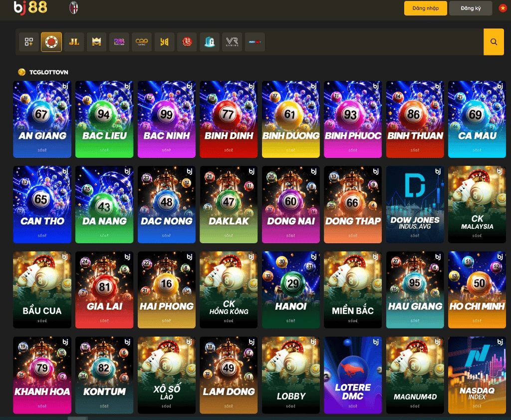
Task: Select the R88 provider icon
Action: 119,42
